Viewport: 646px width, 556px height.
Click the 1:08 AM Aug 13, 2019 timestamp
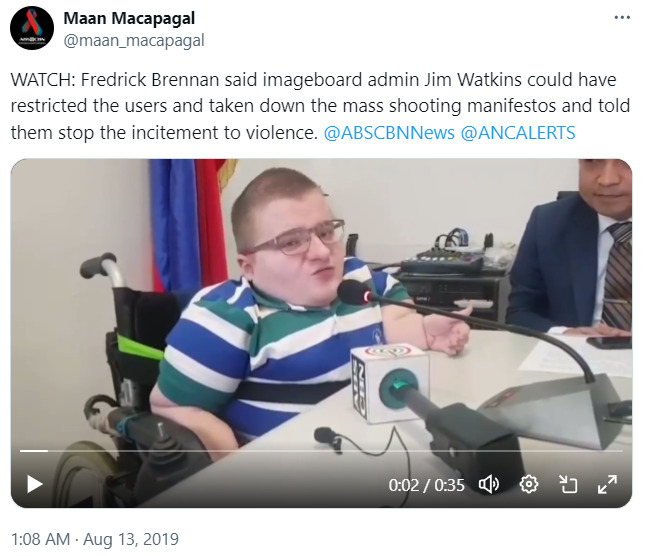pos(95,539)
